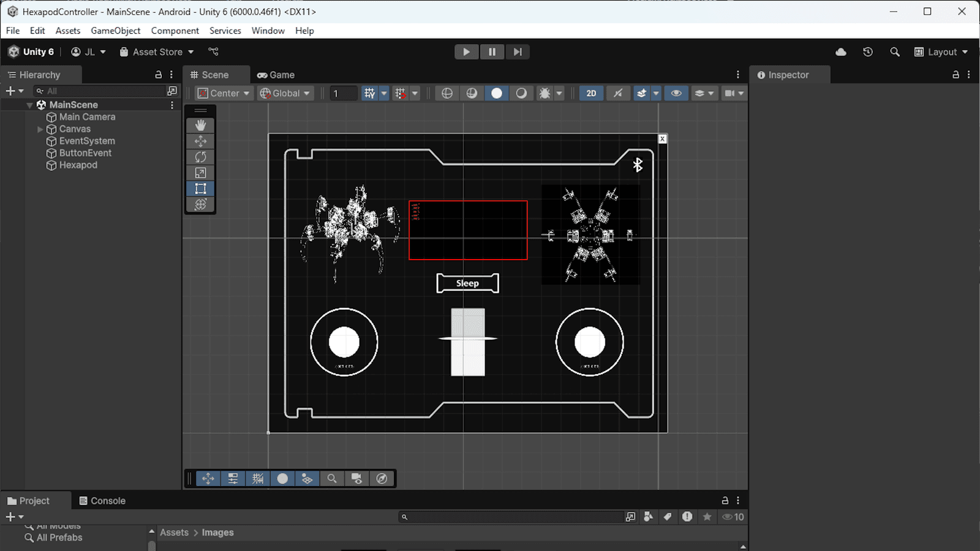Click the Step button

point(518,52)
